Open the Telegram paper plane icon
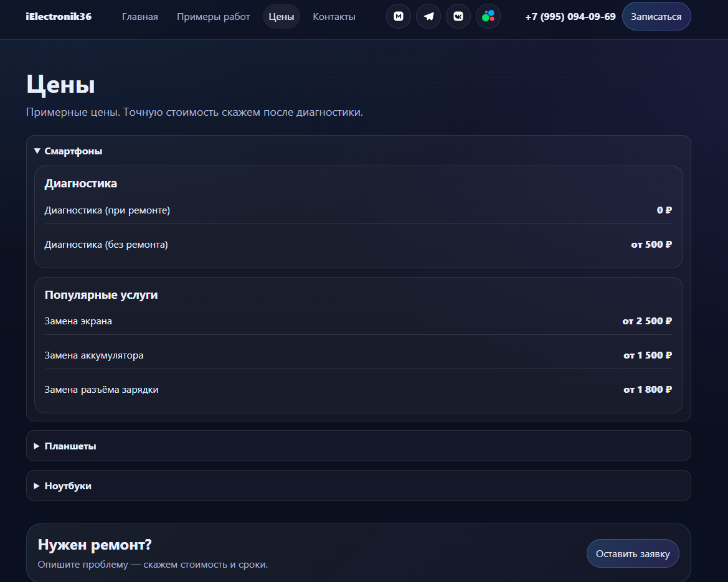 click(x=428, y=17)
